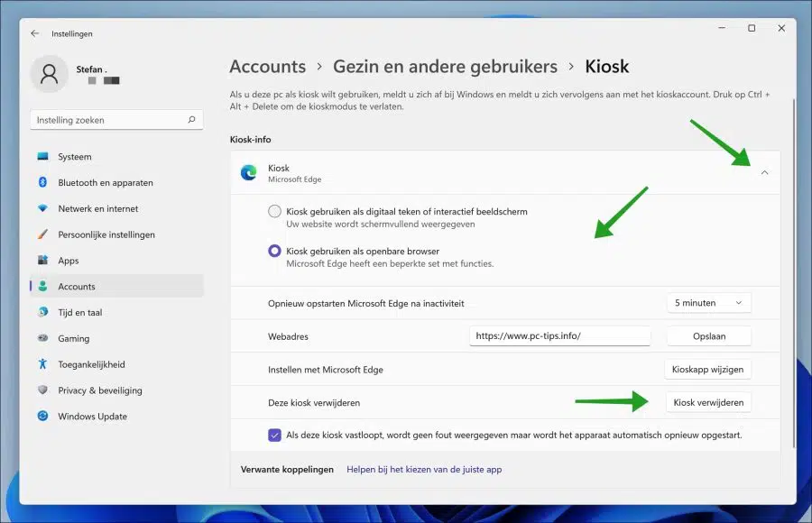Open link Helpen bij het kiezen van de juiste app
812x523 pixels.
click(424, 469)
